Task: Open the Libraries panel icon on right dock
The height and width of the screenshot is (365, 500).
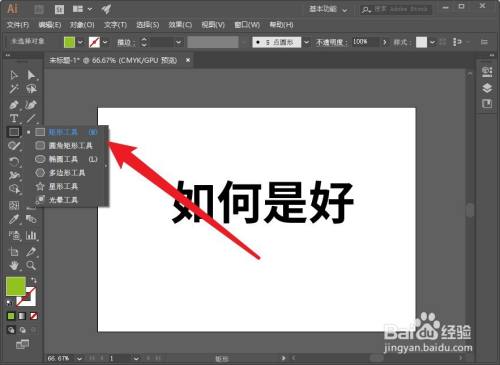Action: point(487,104)
